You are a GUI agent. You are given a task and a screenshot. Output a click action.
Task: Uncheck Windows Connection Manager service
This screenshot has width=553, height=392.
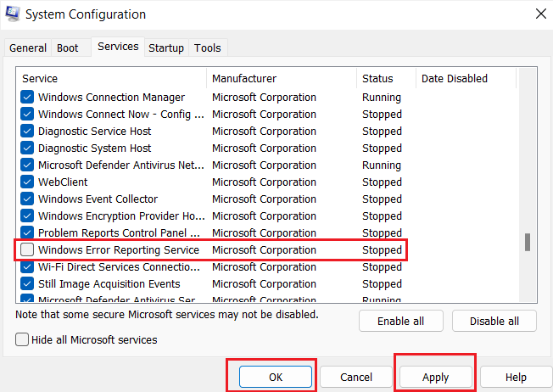point(27,97)
